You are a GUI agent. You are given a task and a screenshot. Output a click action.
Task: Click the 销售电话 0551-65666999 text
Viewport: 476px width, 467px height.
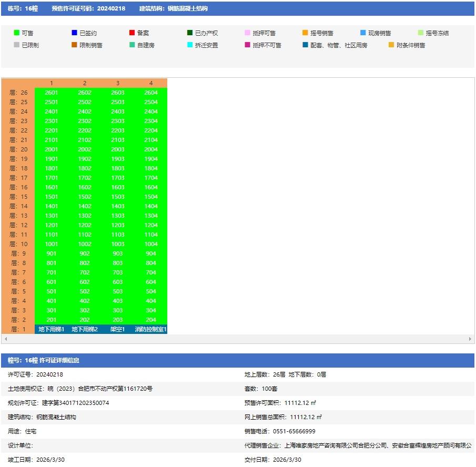pyautogui.click(x=280, y=431)
